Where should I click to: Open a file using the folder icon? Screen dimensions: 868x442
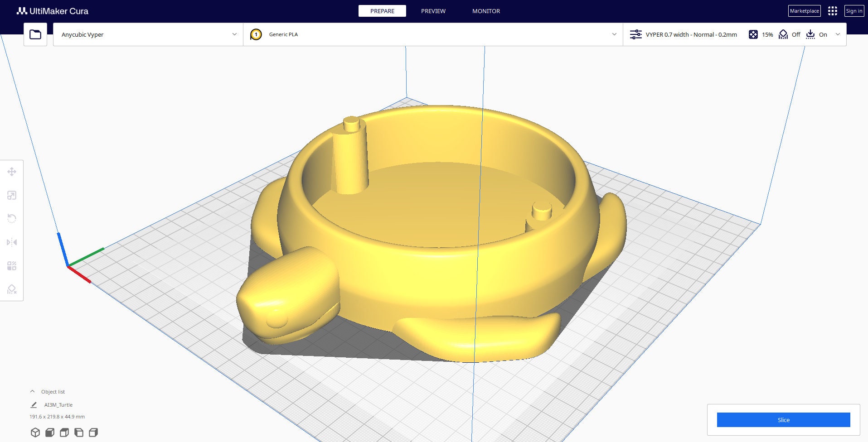pos(35,34)
